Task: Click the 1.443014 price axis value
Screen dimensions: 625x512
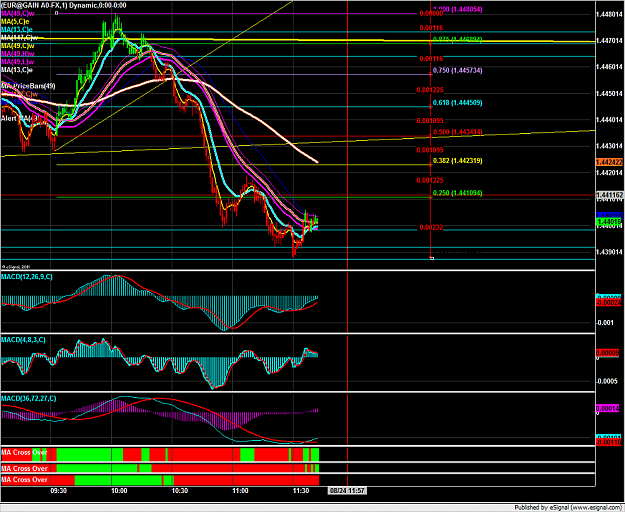Action: point(609,146)
